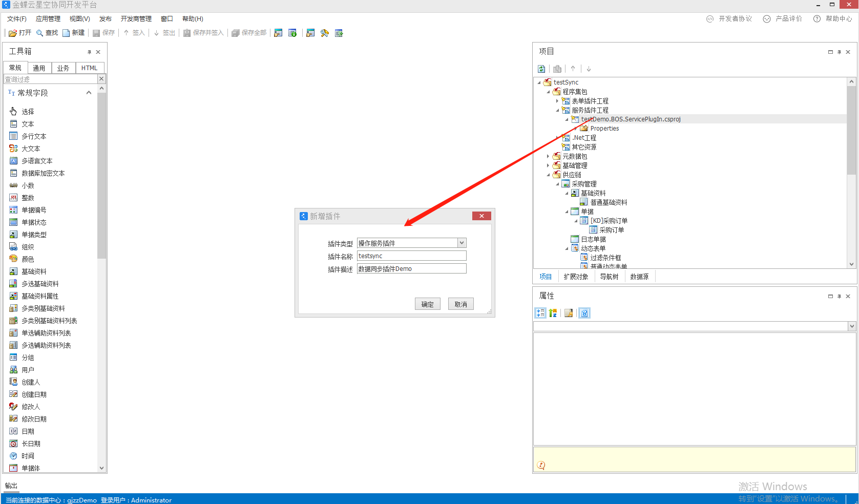
Task: Click the 取消 button in the dialog
Action: [x=460, y=304]
